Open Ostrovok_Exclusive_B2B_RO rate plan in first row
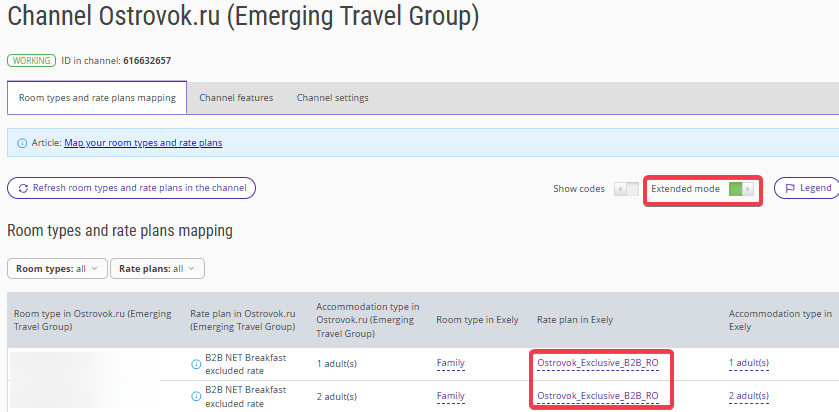Screen dimensions: 839x412 (x=597, y=363)
